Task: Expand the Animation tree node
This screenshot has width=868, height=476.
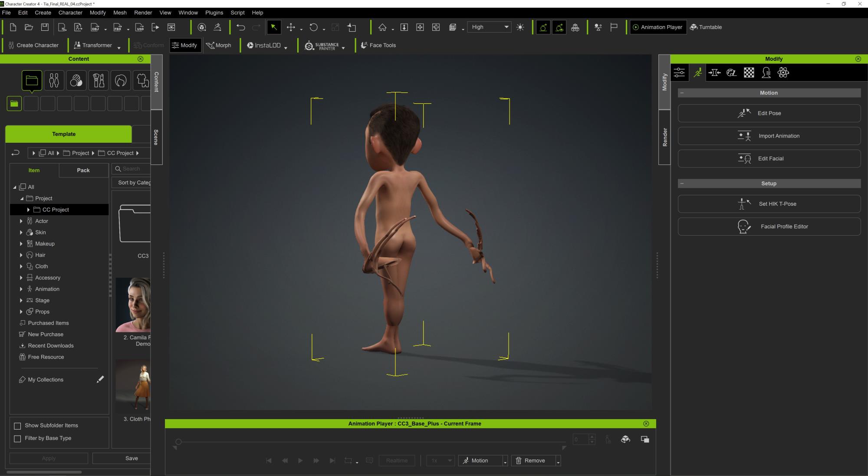Action: point(21,289)
